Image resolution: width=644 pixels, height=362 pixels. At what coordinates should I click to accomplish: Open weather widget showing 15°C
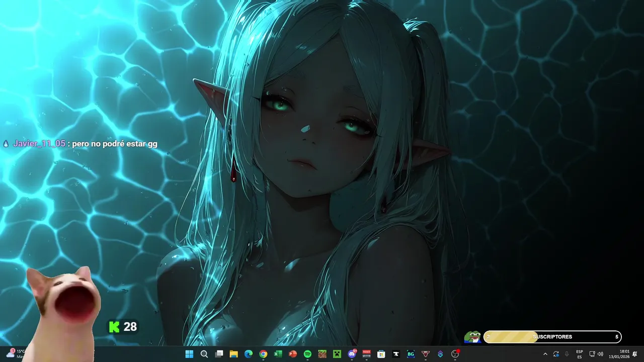[x=16, y=353]
